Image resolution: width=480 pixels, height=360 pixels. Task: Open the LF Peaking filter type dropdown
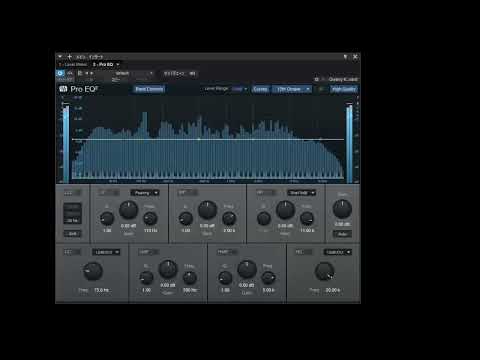click(145, 193)
